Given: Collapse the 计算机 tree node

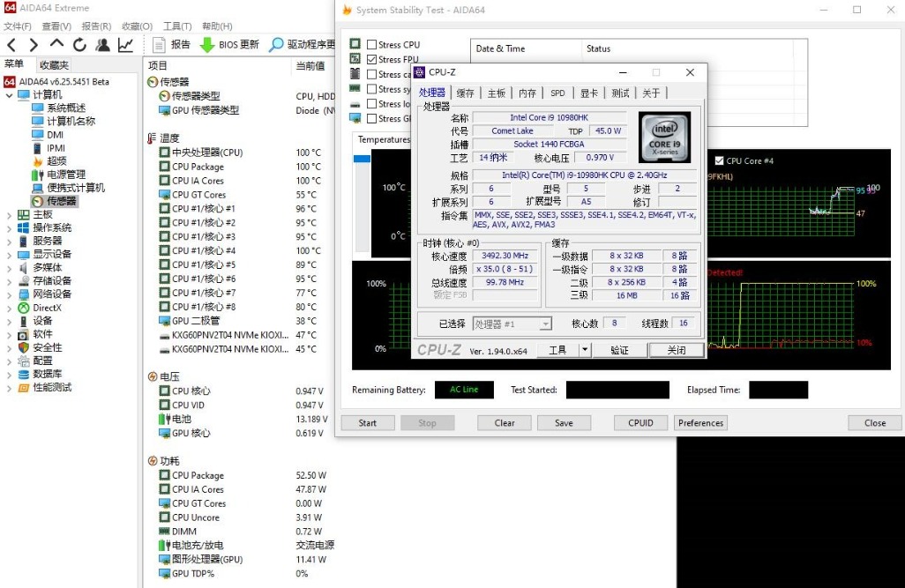Looking at the screenshot, I should (x=9, y=95).
